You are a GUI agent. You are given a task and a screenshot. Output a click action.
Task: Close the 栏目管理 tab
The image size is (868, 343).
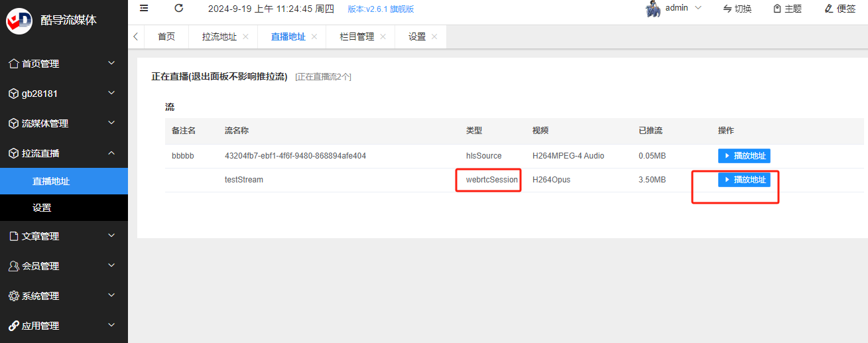[383, 37]
